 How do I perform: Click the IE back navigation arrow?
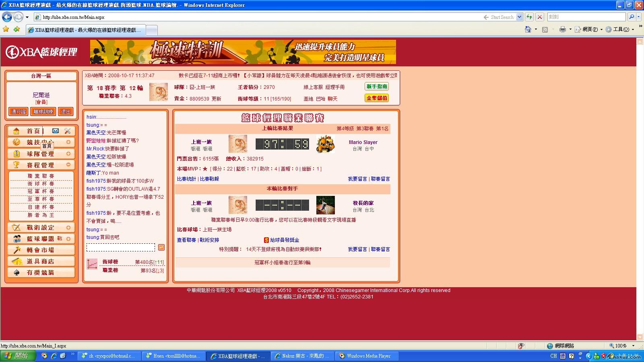click(x=7, y=17)
